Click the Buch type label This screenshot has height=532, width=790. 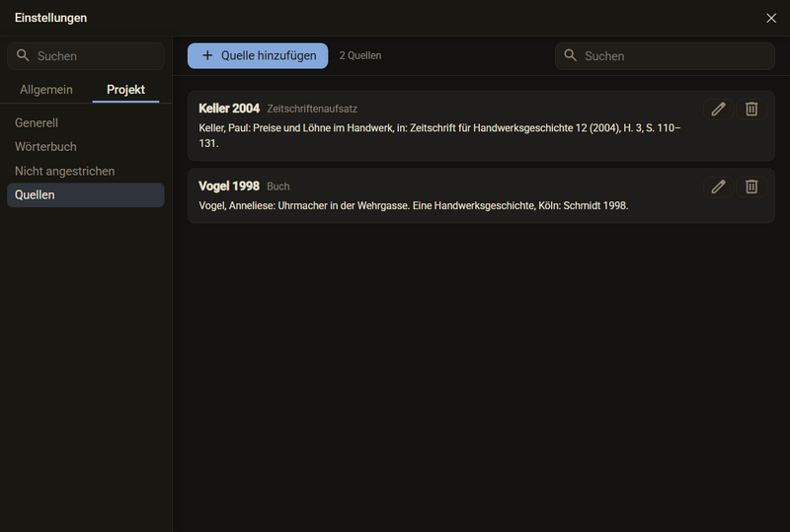[278, 187]
